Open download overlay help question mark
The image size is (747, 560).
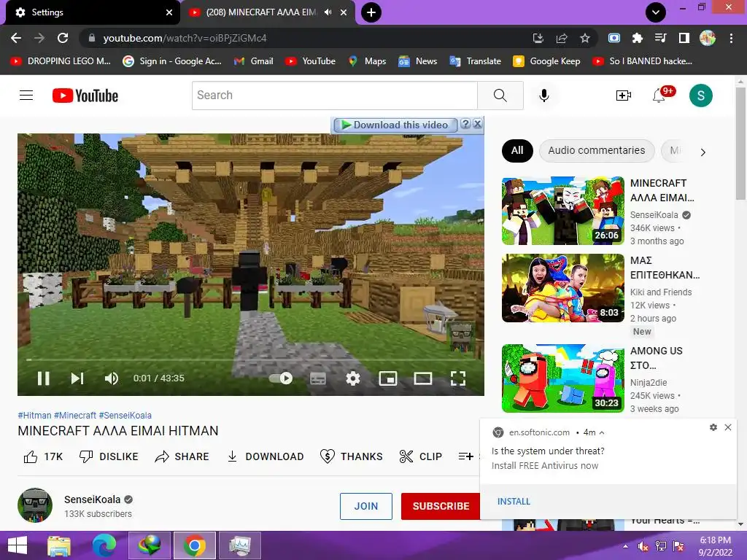(465, 124)
